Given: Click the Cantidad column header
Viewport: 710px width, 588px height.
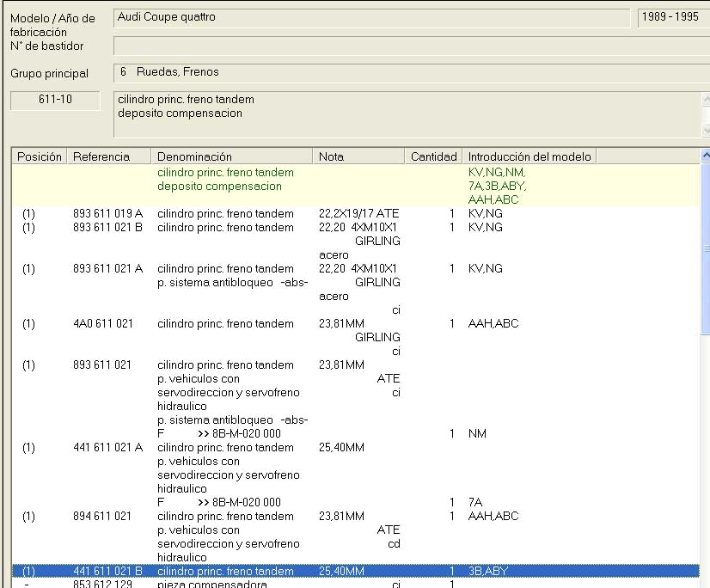Looking at the screenshot, I should [x=433, y=156].
